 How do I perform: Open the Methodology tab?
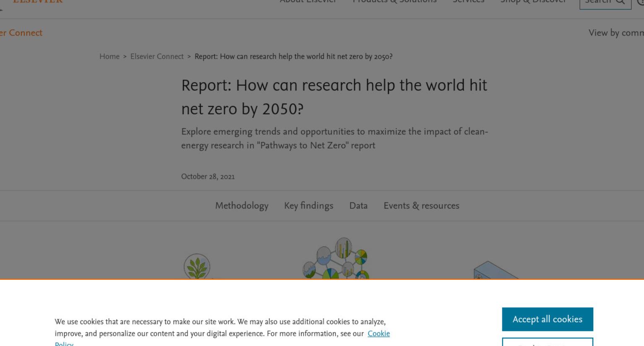click(241, 206)
